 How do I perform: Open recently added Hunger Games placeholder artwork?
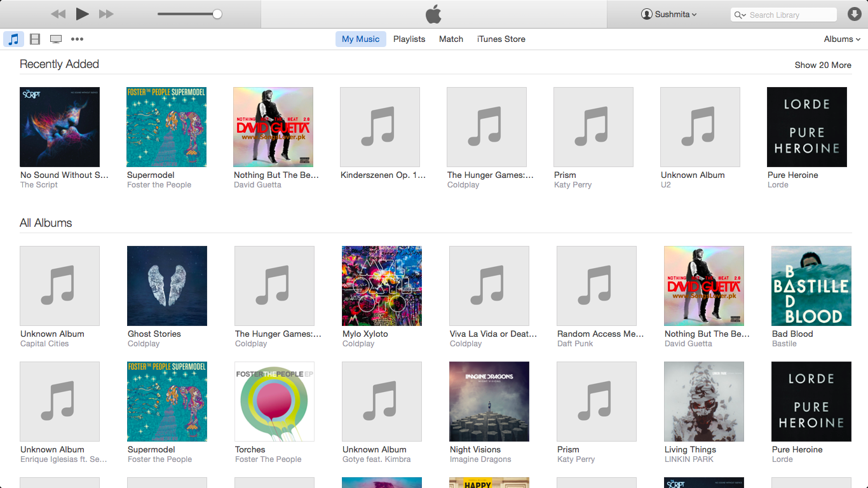point(487,127)
